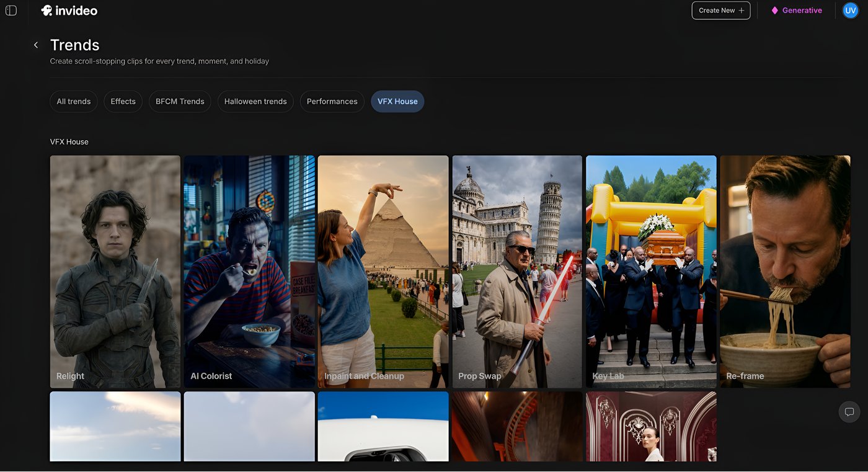Select Halloween trends filter
The height and width of the screenshot is (472, 868).
pyautogui.click(x=255, y=102)
